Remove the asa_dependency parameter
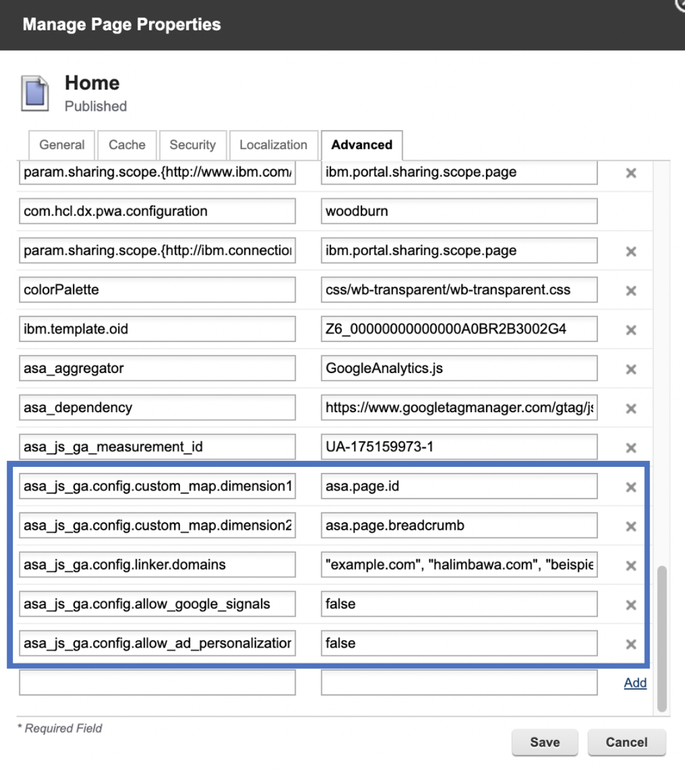The width and height of the screenshot is (685, 784). coord(631,408)
